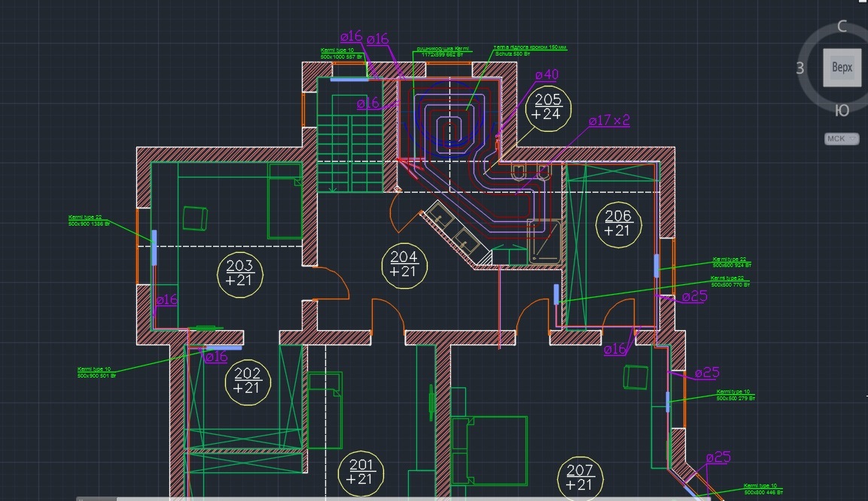Viewport: 868px width, 501px height.
Task: Select the room tag 207 +21
Action: click(x=579, y=478)
